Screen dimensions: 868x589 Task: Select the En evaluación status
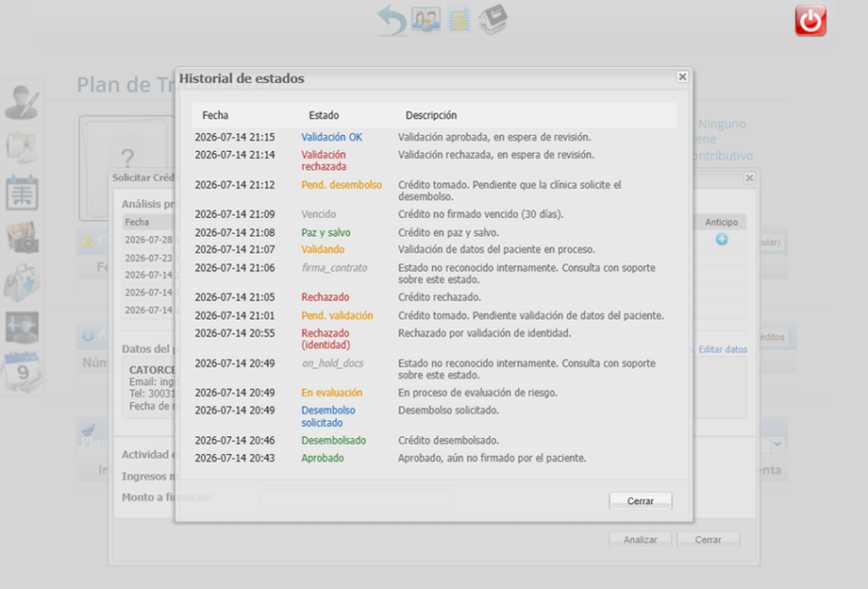click(331, 393)
